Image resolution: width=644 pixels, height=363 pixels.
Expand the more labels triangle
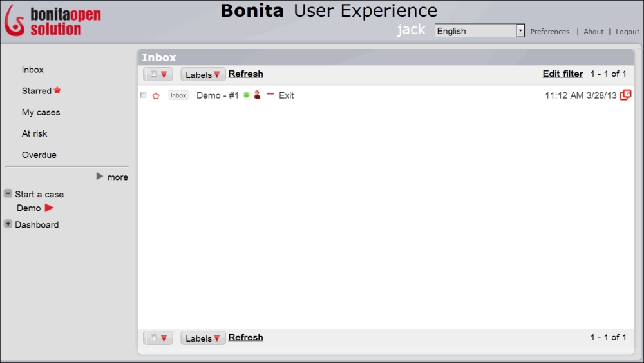pos(99,177)
